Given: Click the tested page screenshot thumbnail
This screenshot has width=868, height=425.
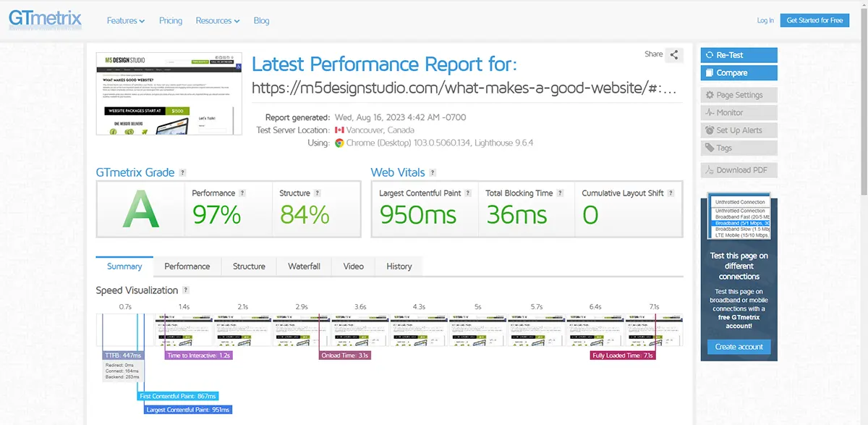Looking at the screenshot, I should coord(169,93).
